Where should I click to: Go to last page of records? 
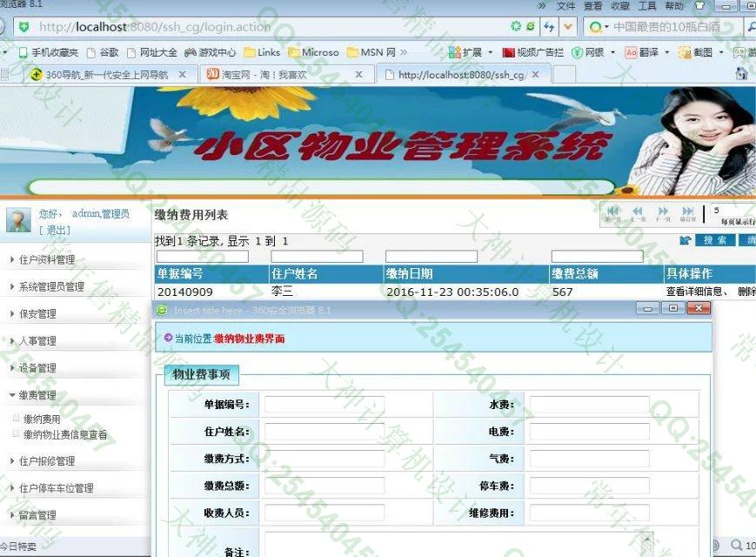[688, 213]
